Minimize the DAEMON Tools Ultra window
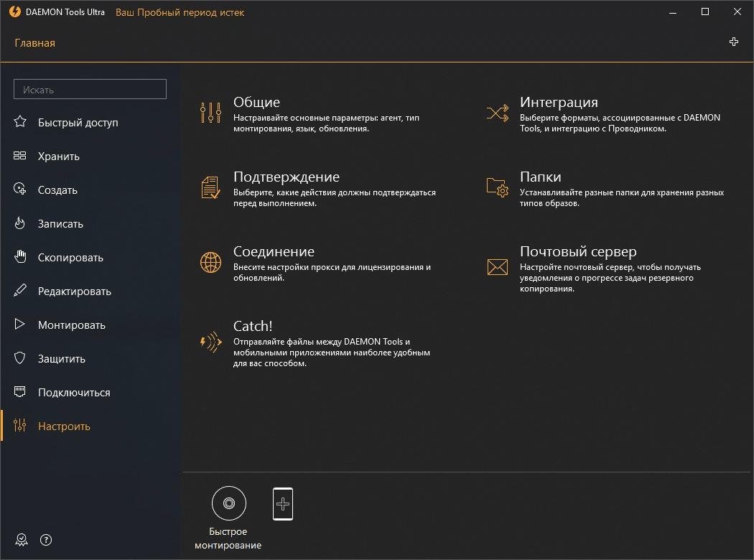Image resolution: width=754 pixels, height=560 pixels. click(673, 12)
